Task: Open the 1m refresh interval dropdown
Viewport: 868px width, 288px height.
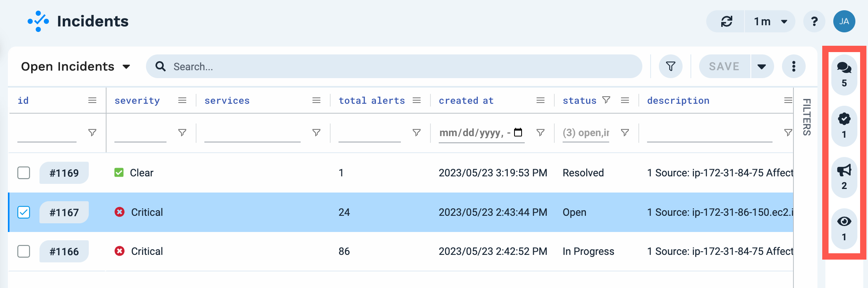Action: [x=770, y=21]
